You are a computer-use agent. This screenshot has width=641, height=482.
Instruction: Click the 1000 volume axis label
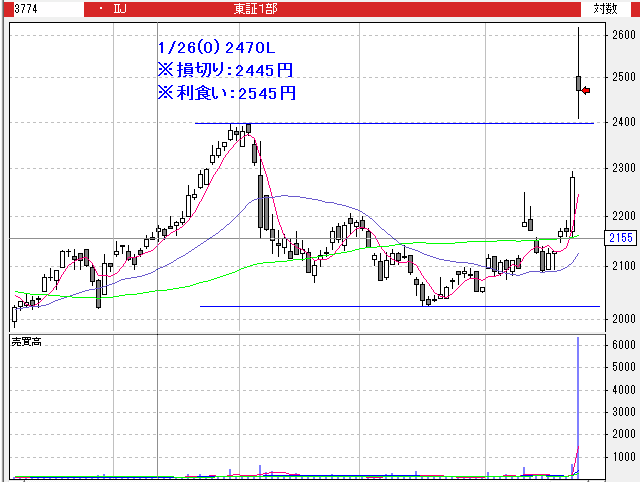[622, 457]
